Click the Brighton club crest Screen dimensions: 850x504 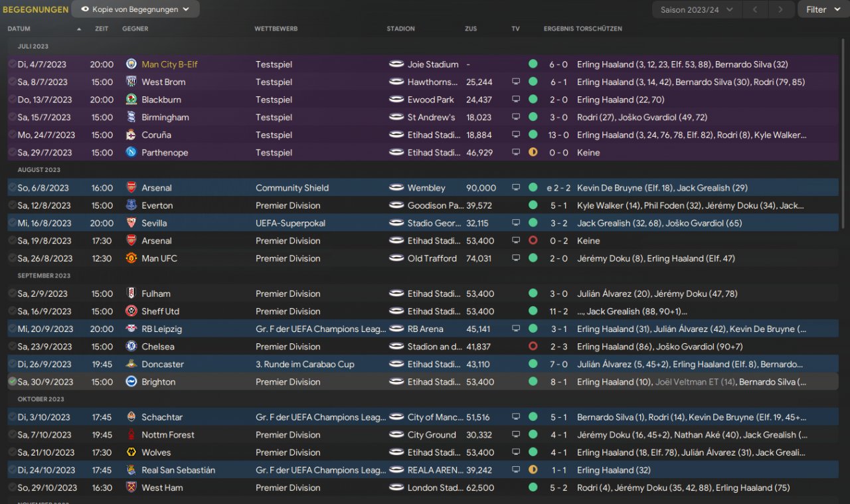pos(131,382)
